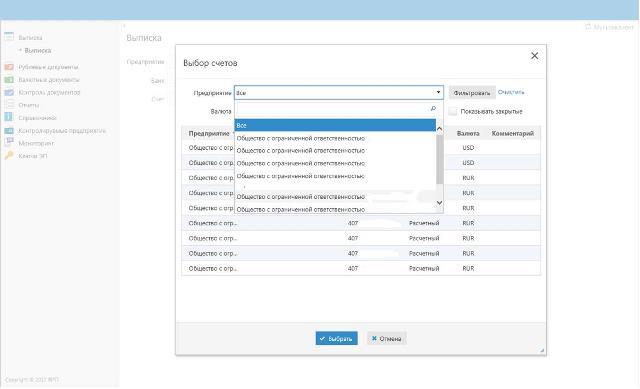This screenshot has height=389, width=640.
Task: Click the Мультиклиент link at top right
Action: coord(609,27)
